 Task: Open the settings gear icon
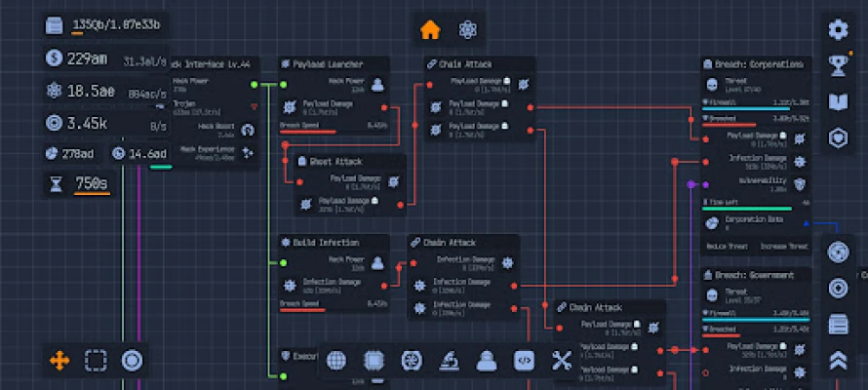pos(838,29)
